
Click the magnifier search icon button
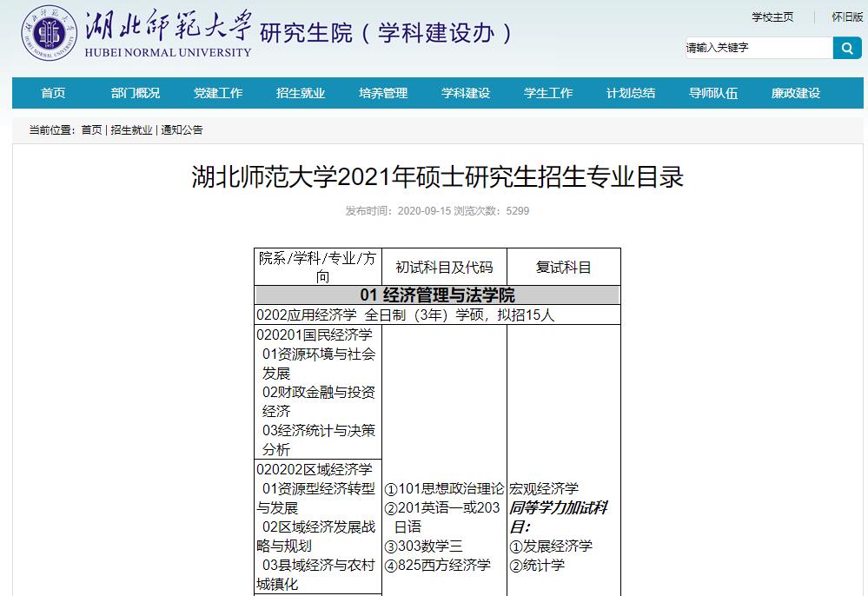pyautogui.click(x=846, y=48)
